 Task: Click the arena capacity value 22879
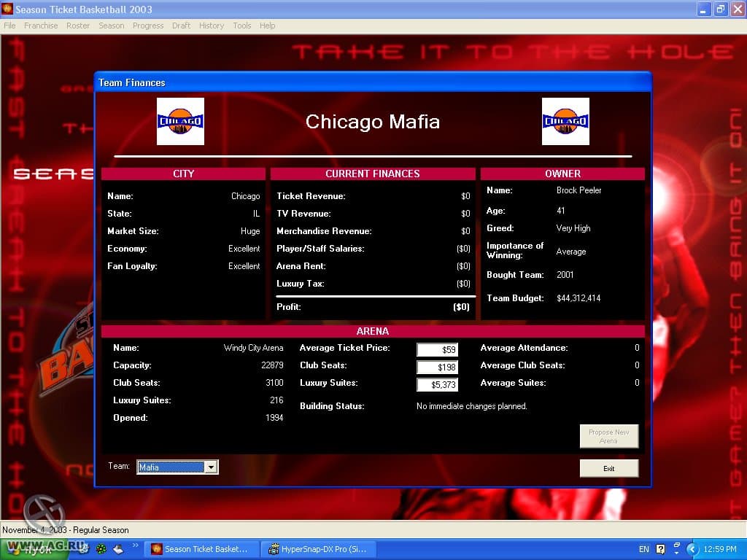coord(272,365)
